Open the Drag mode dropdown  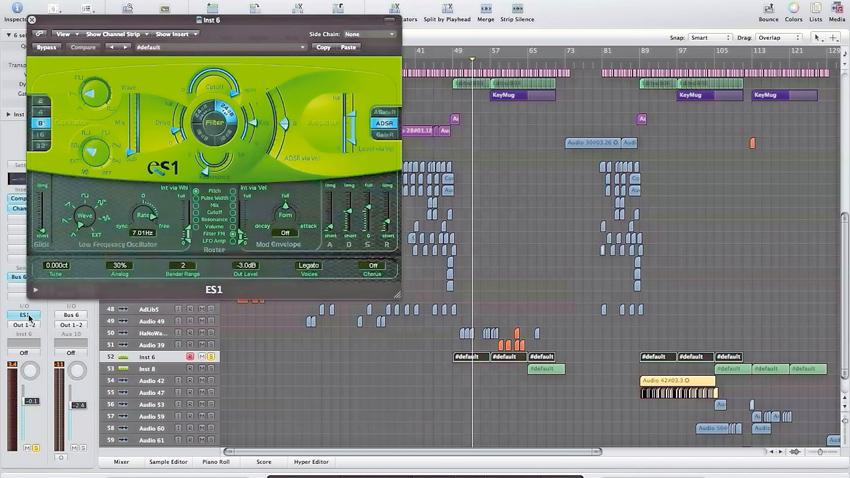778,37
